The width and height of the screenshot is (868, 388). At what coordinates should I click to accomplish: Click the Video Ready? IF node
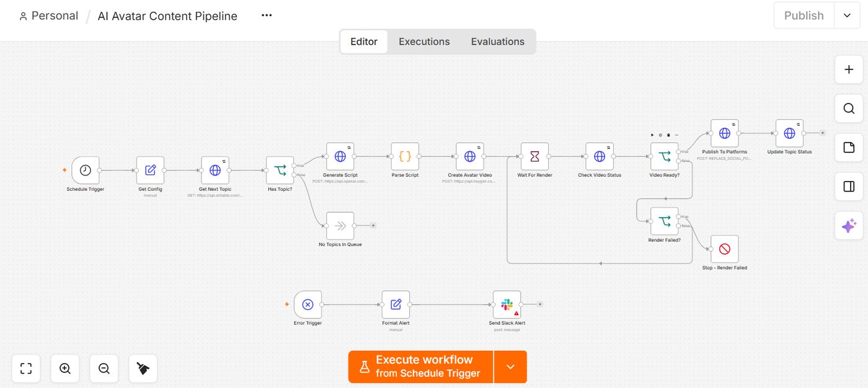coord(665,157)
